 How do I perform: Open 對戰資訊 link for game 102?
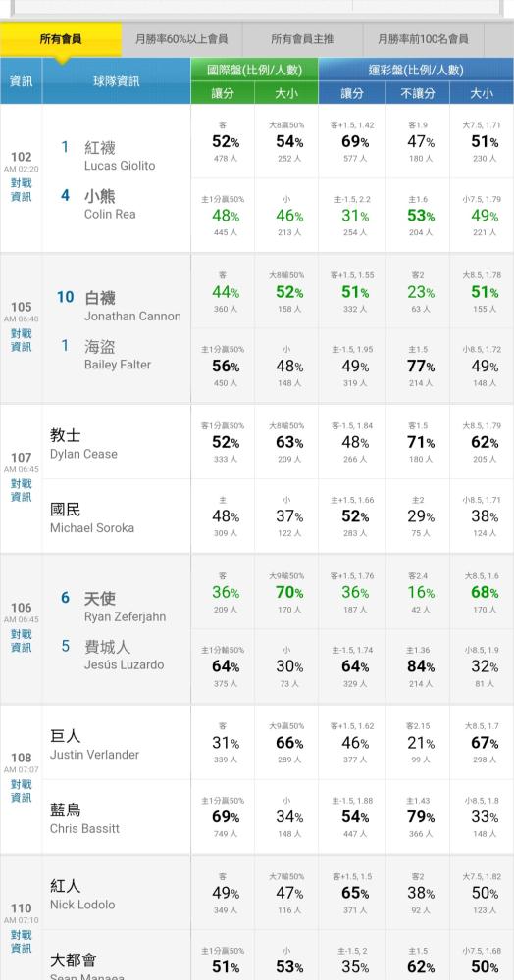[21, 190]
